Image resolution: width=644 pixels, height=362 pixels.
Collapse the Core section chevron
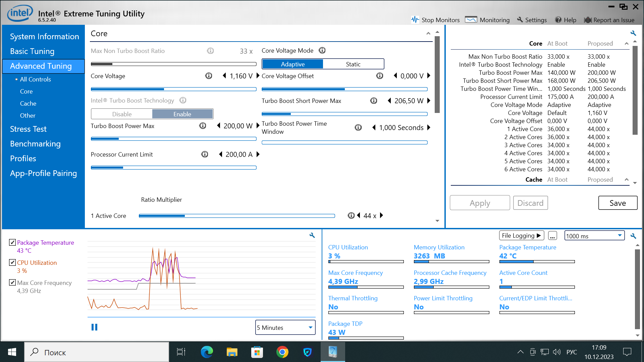coord(428,34)
